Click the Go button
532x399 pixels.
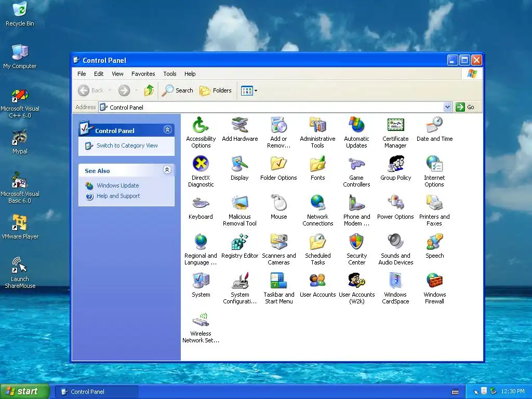pyautogui.click(x=465, y=107)
